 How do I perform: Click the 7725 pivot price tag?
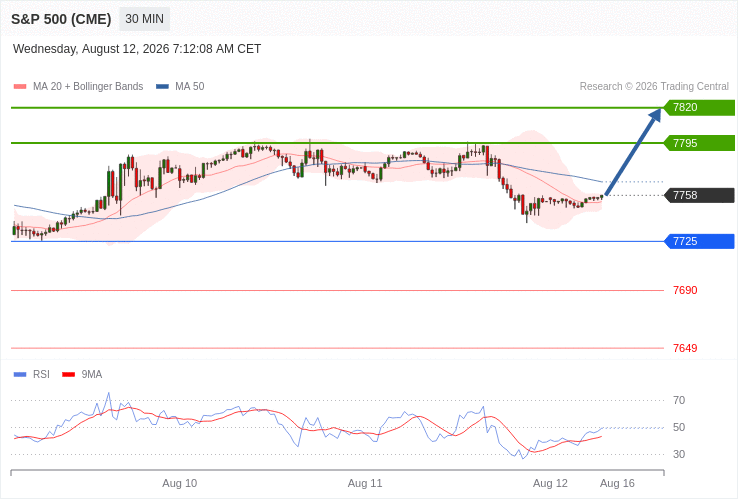pyautogui.click(x=699, y=242)
